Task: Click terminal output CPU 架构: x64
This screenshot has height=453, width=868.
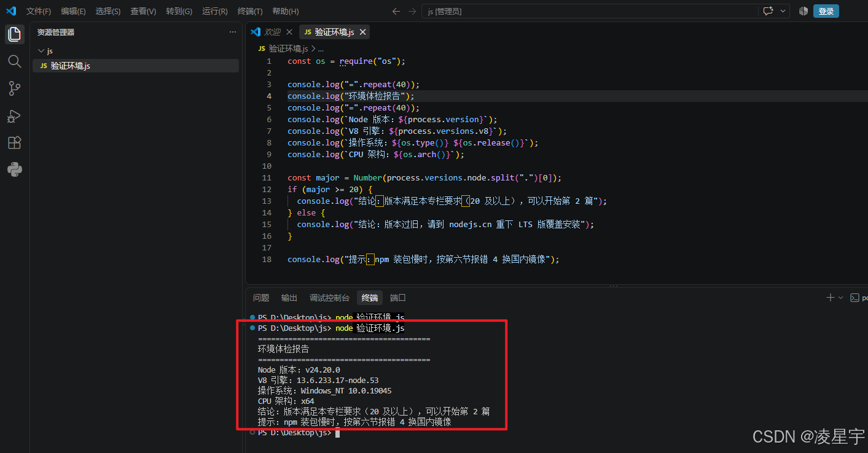Action: click(x=286, y=401)
